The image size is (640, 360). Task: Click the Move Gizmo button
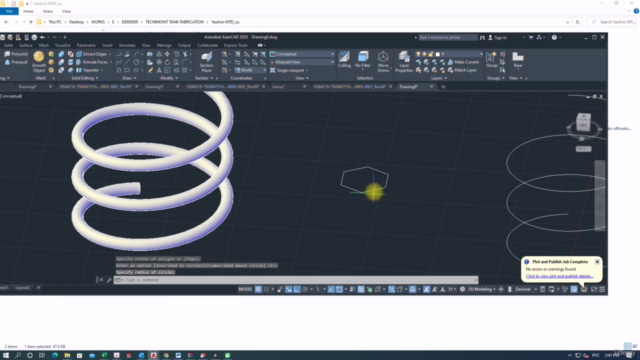pyautogui.click(x=383, y=62)
